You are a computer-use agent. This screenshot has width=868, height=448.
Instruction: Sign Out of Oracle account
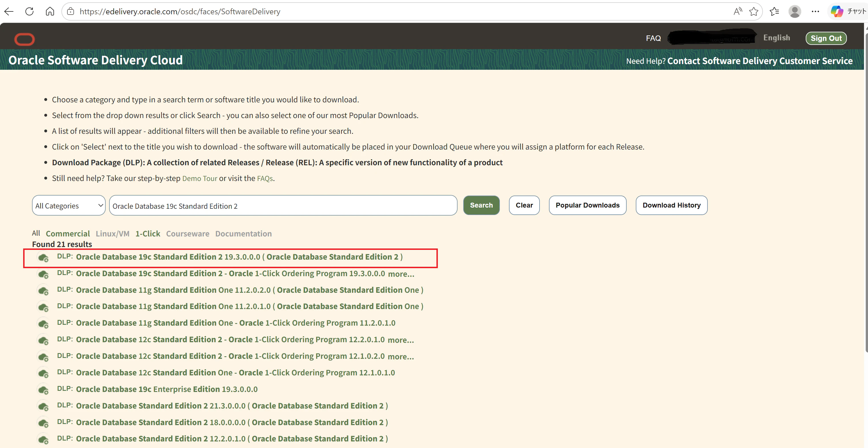pos(826,39)
